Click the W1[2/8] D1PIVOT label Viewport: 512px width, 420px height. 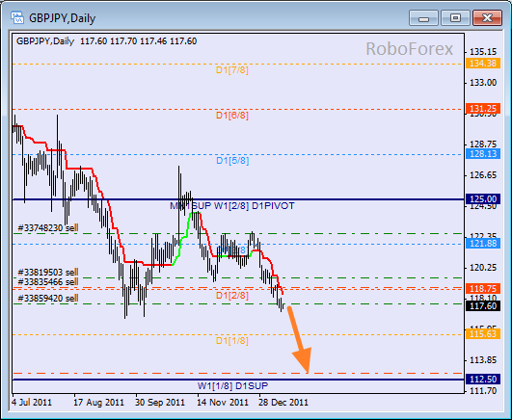click(x=254, y=206)
